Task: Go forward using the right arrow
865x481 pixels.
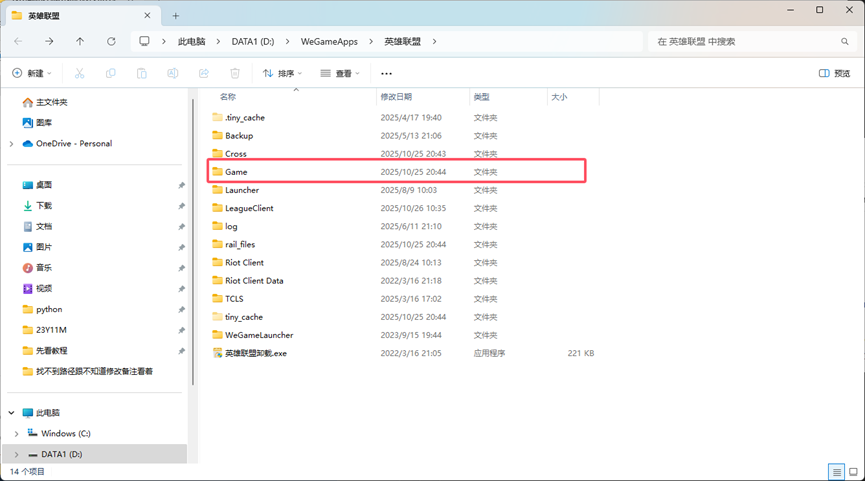Action: (49, 41)
